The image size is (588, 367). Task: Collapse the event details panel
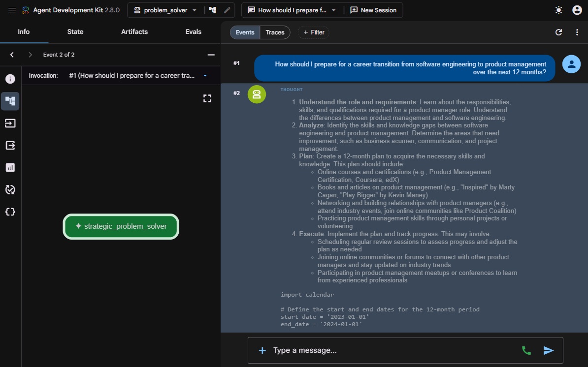[x=211, y=55]
